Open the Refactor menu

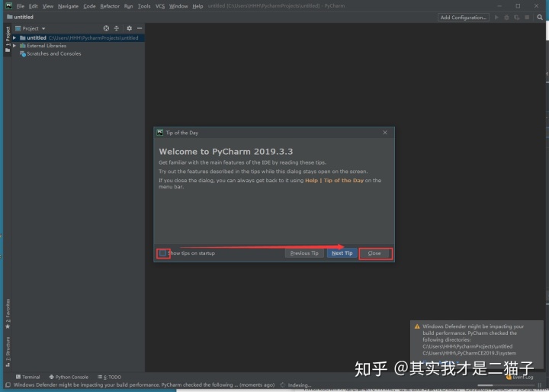pos(110,6)
